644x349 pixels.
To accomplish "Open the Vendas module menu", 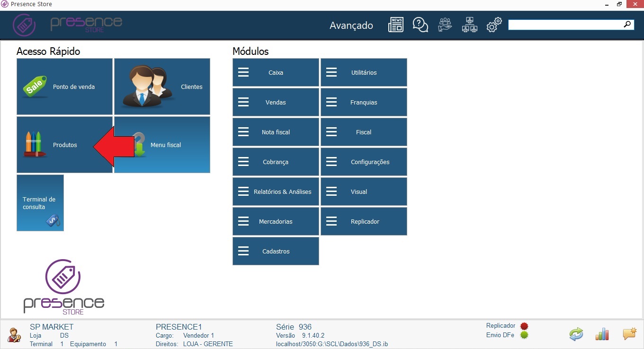I will point(276,102).
